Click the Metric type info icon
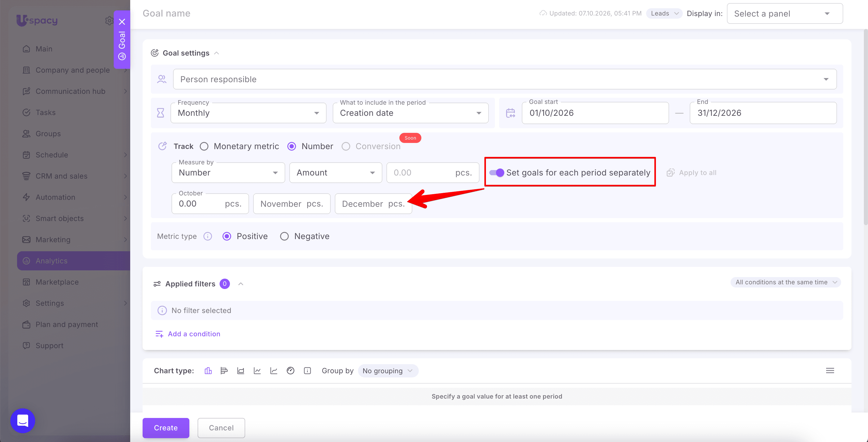This screenshot has width=868, height=442. coord(207,236)
